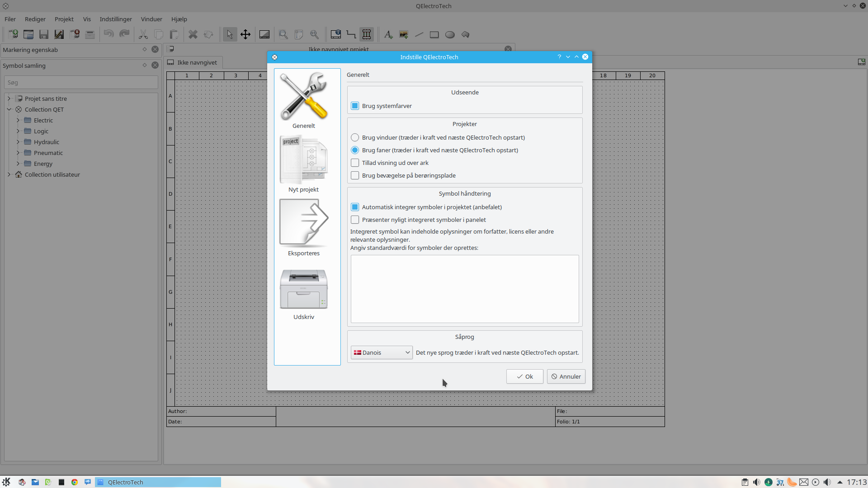Click the Cut scissors icon

click(x=143, y=34)
